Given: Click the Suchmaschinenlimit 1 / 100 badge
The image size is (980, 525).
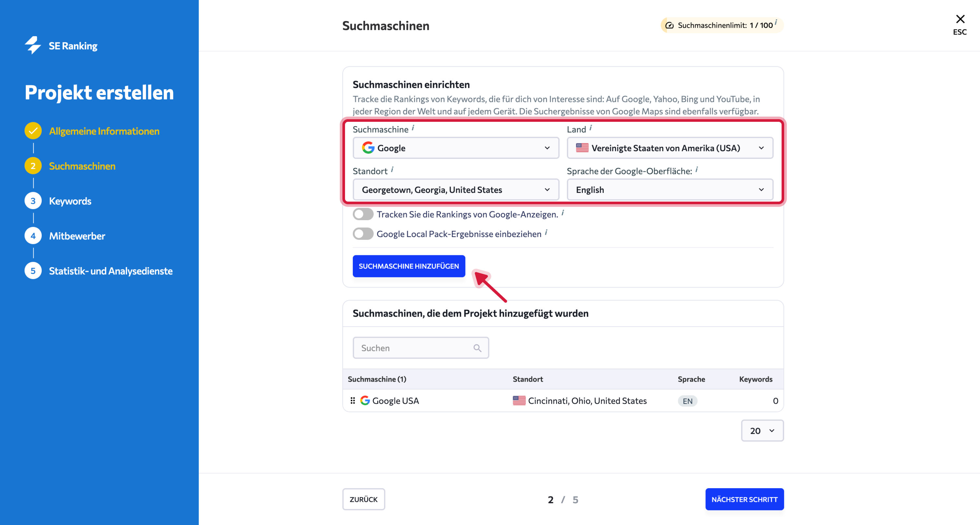Looking at the screenshot, I should click(722, 25).
